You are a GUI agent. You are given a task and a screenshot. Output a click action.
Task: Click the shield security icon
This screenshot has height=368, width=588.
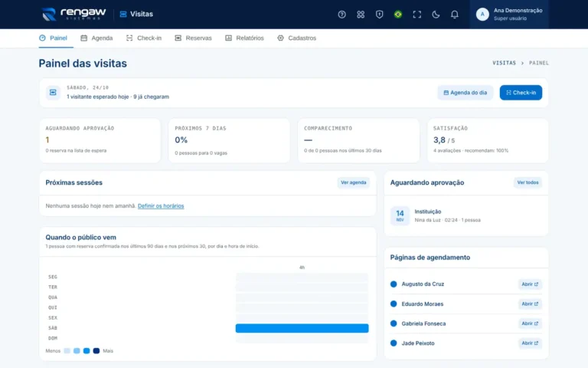coord(379,15)
